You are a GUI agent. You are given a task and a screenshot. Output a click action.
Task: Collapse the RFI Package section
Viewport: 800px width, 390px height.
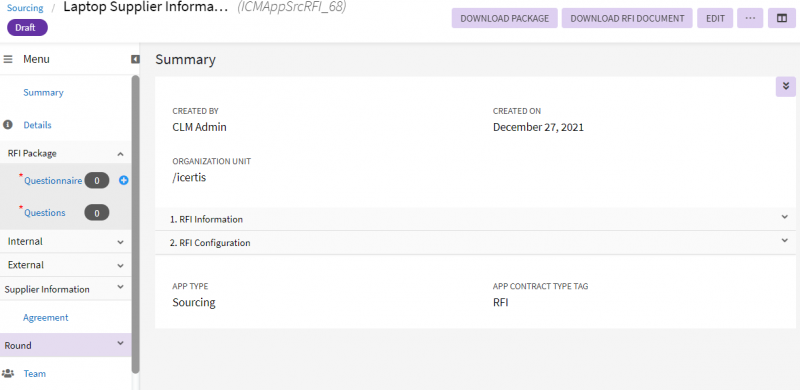pos(120,154)
